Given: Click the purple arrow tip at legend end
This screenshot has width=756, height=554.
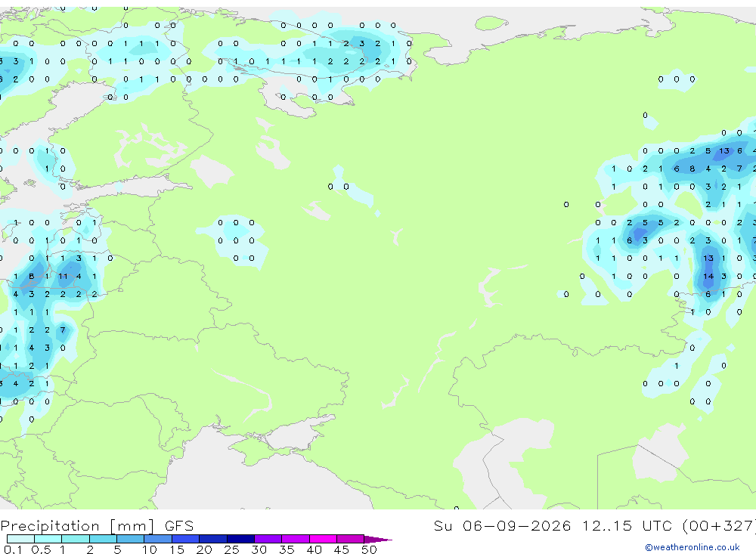Looking at the screenshot, I should [x=377, y=539].
